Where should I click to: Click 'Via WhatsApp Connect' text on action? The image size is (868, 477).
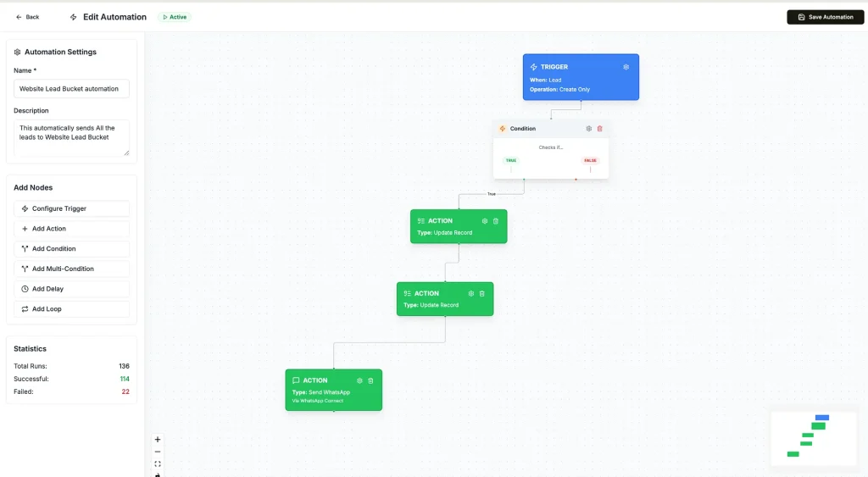pyautogui.click(x=318, y=401)
